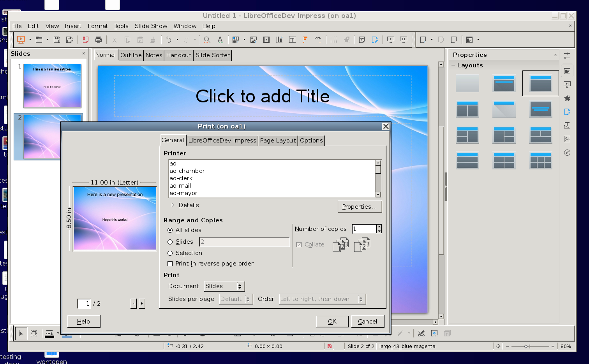Open the Navigator compass icon in sidebar
Screen dimensions: 589x364
[x=567, y=153]
